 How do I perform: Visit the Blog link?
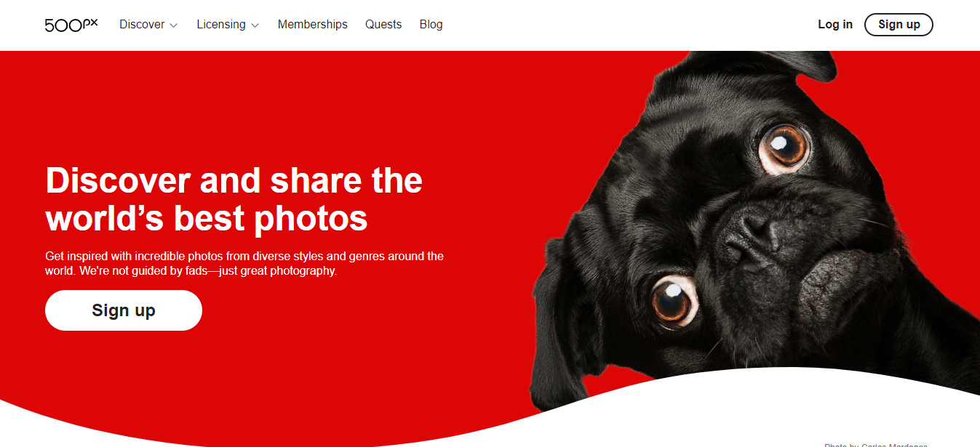coord(431,24)
